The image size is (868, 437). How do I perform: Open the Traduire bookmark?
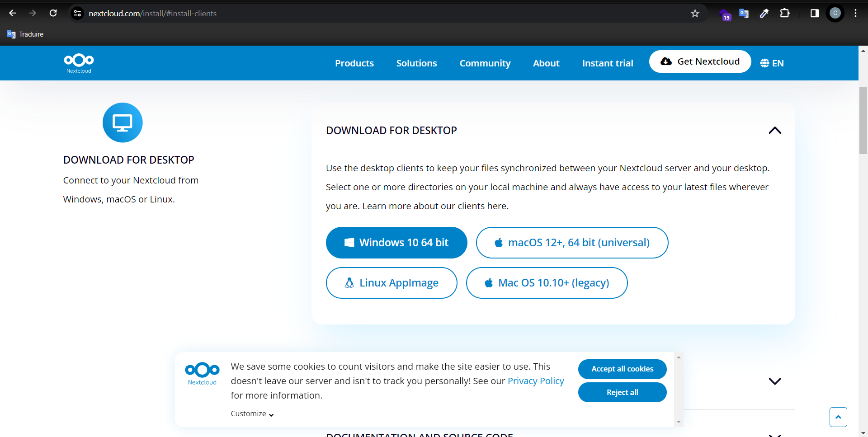tap(25, 34)
